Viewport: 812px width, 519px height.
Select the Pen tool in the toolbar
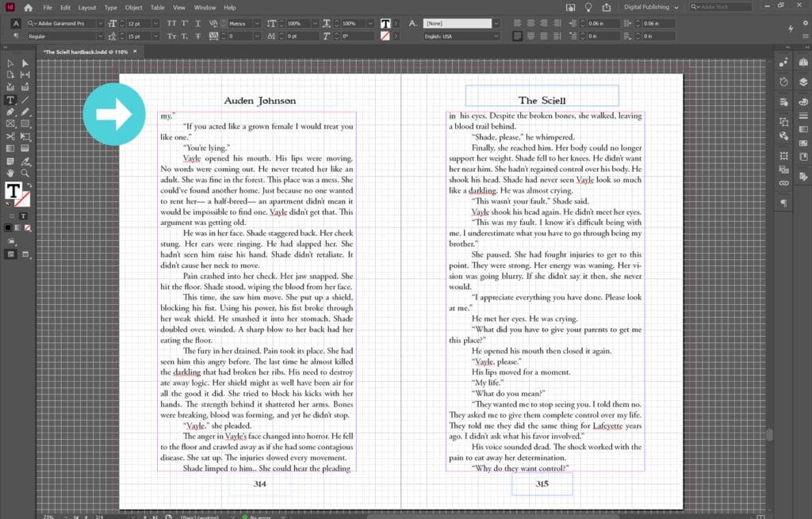[x=10, y=113]
